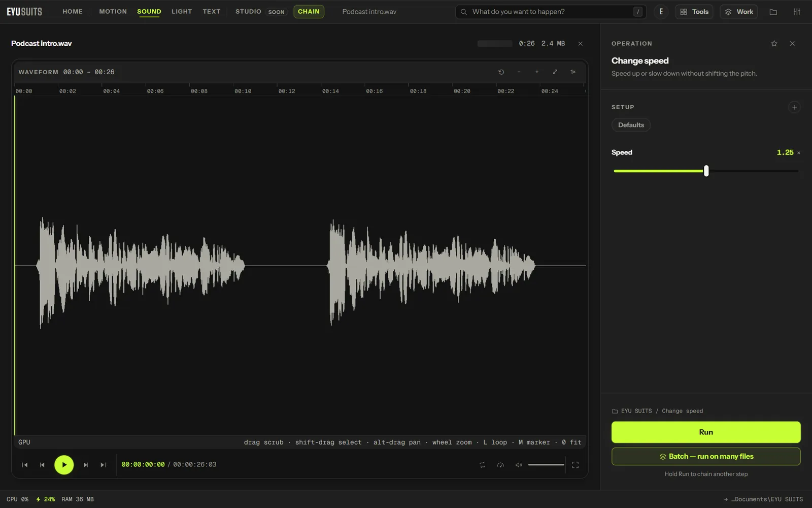812x508 pixels.
Task: Zoom out of the waveform
Action: (519, 72)
